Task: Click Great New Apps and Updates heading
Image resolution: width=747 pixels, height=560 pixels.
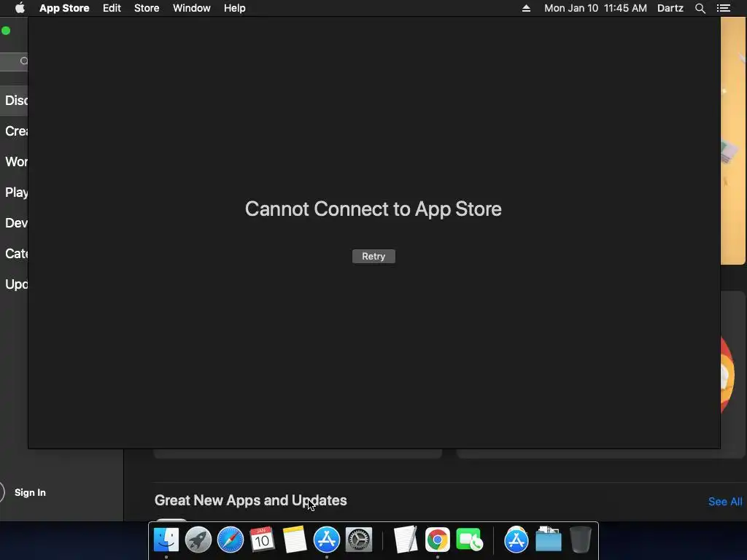Action: click(251, 500)
